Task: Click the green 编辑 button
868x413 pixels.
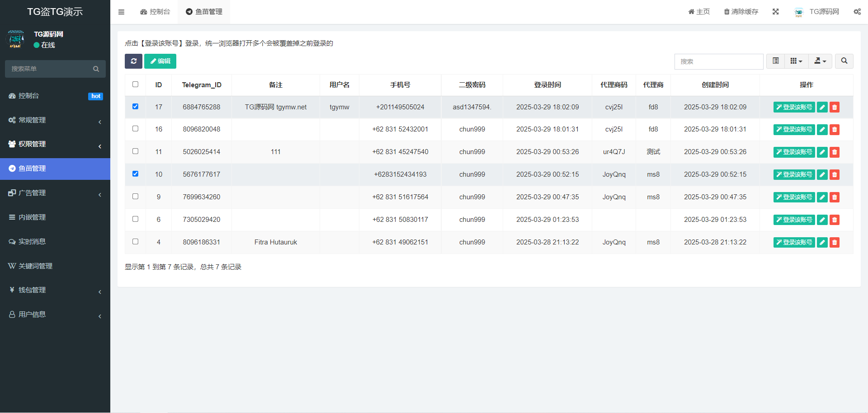Action: [160, 61]
